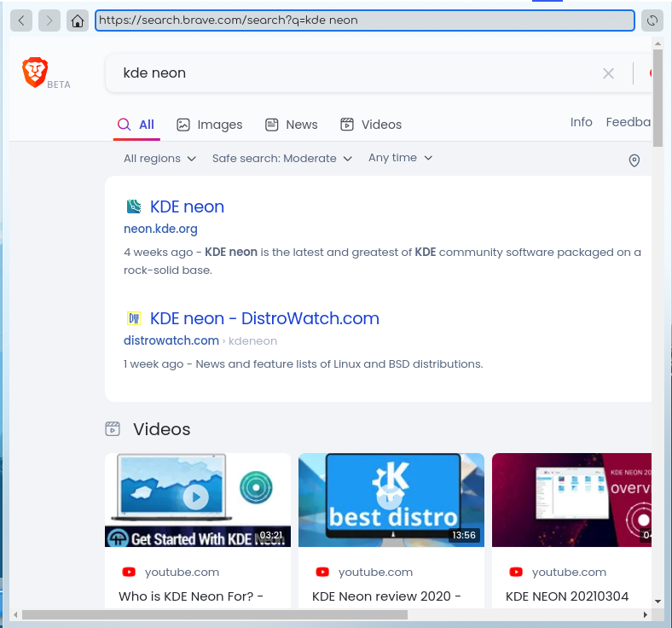Click the scroll-left arrow of horizontal scrollbar
Image resolution: width=672 pixels, height=628 pixels.
(15, 614)
